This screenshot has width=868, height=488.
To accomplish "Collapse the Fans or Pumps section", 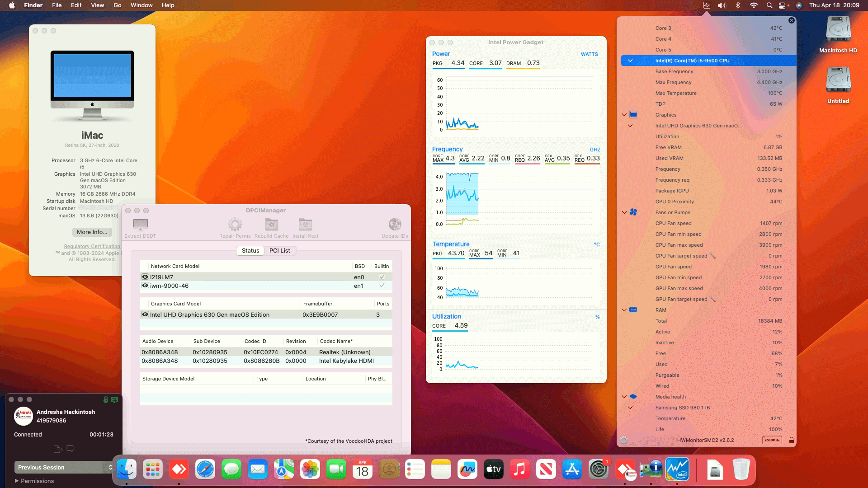I will [624, 212].
